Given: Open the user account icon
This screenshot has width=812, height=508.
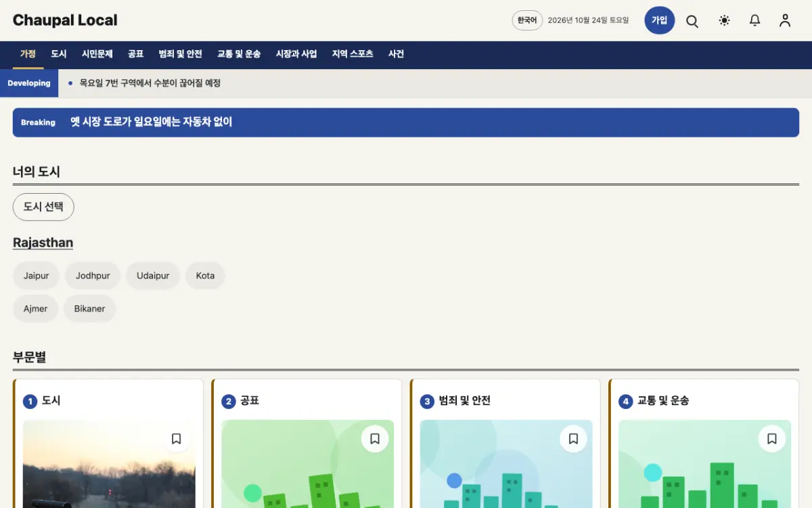Looking at the screenshot, I should click(x=785, y=20).
